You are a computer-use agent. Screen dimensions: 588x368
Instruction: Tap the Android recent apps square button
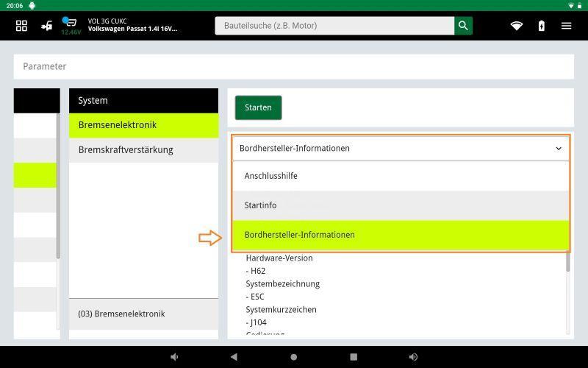point(354,357)
